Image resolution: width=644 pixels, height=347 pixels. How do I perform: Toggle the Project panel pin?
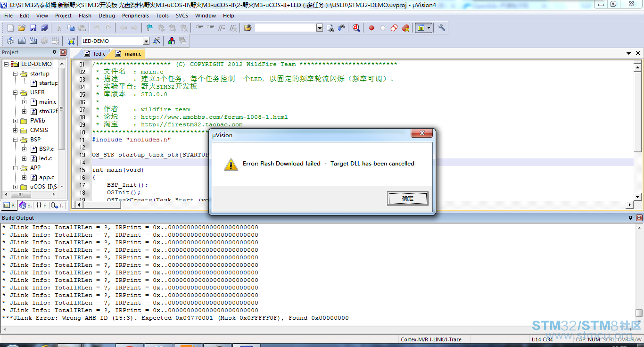click(x=54, y=52)
